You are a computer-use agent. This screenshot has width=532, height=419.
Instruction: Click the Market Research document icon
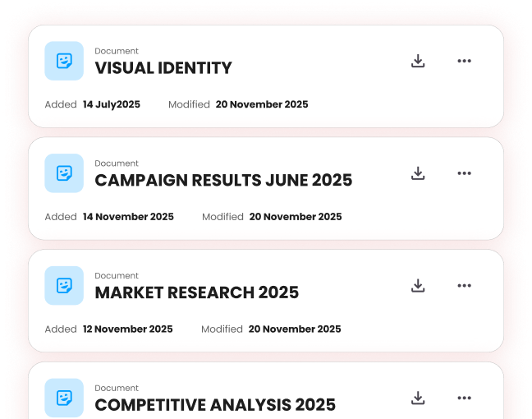tap(64, 286)
